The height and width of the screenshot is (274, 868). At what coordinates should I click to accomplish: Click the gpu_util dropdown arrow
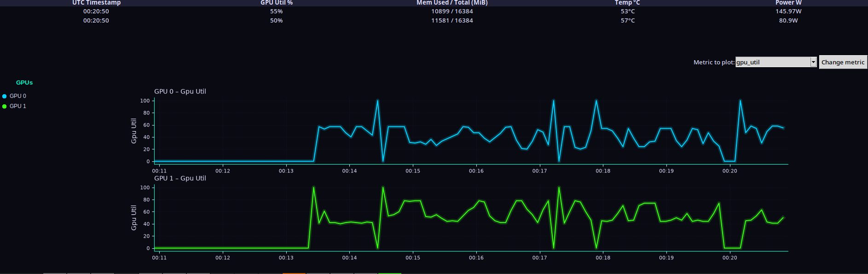tap(813, 62)
